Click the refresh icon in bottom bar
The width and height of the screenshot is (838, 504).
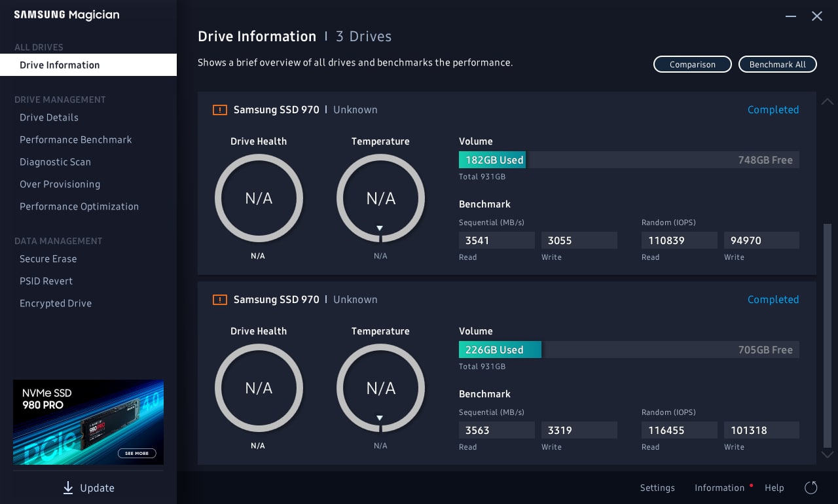[x=811, y=488]
